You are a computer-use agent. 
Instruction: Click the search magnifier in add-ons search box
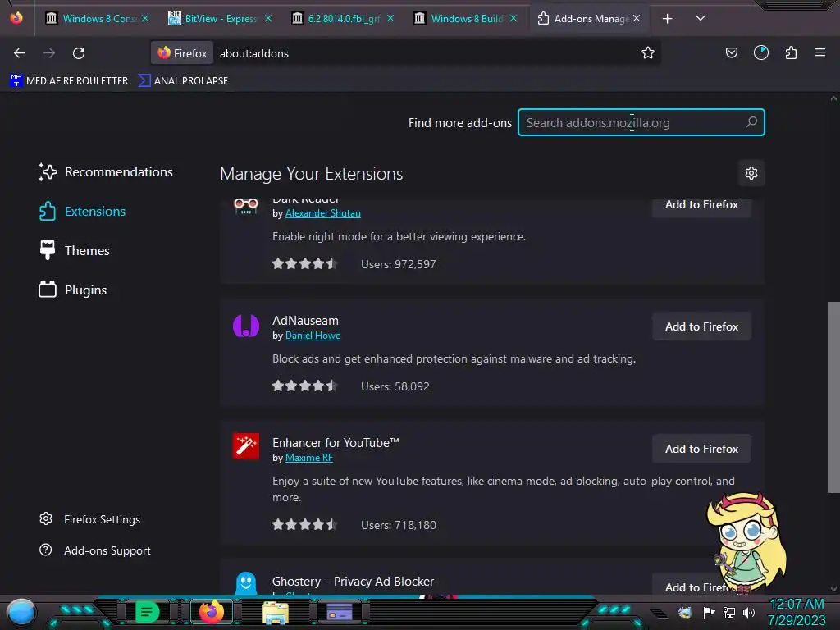pyautogui.click(x=751, y=122)
